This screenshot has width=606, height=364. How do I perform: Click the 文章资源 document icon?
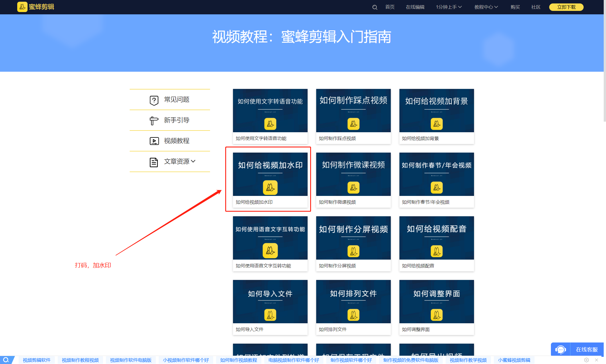(154, 162)
